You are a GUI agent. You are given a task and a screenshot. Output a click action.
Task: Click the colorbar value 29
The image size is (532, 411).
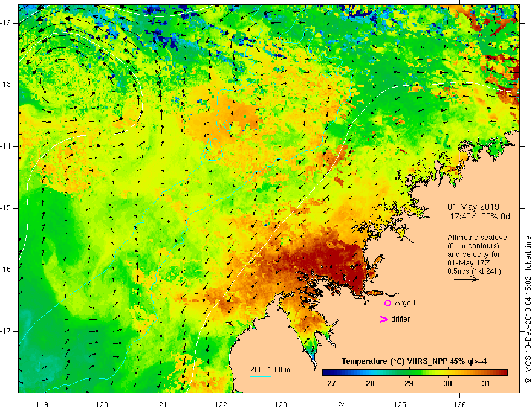pyautogui.click(x=409, y=384)
